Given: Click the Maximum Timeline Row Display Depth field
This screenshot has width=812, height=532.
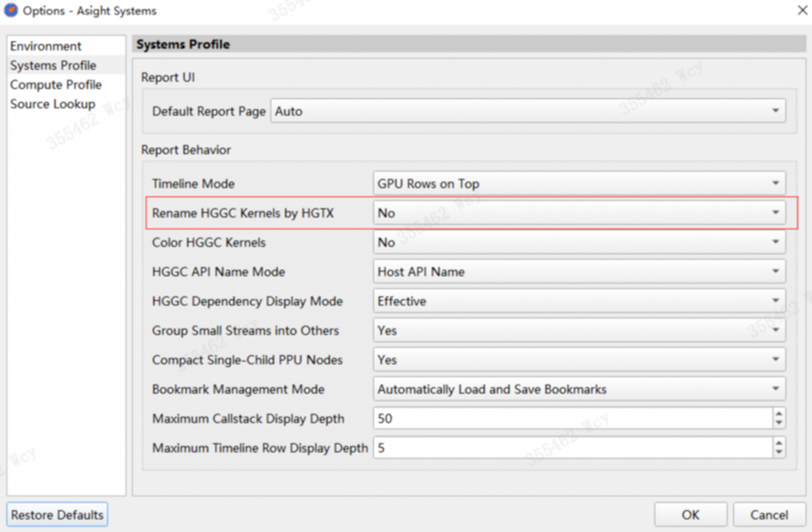Looking at the screenshot, I should (573, 448).
